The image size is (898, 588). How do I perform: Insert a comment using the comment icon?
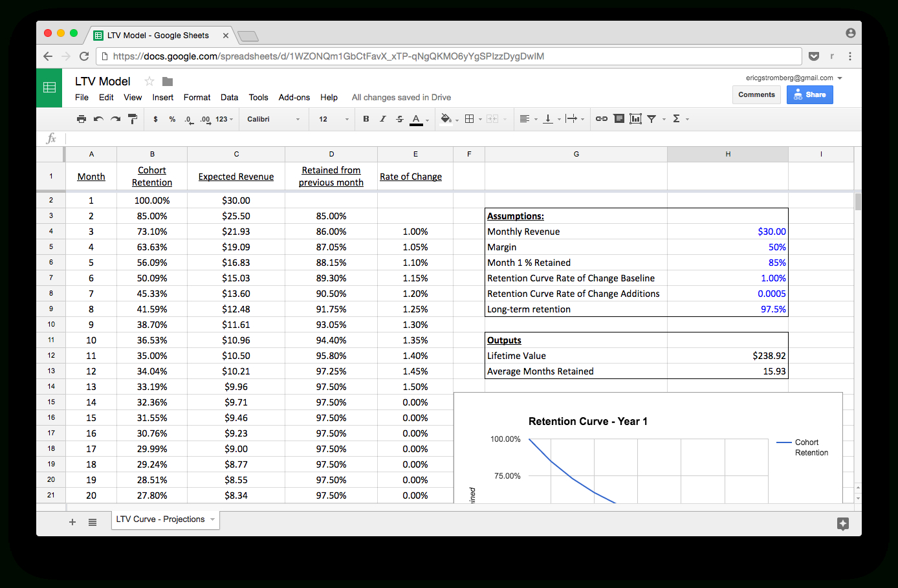(x=619, y=118)
